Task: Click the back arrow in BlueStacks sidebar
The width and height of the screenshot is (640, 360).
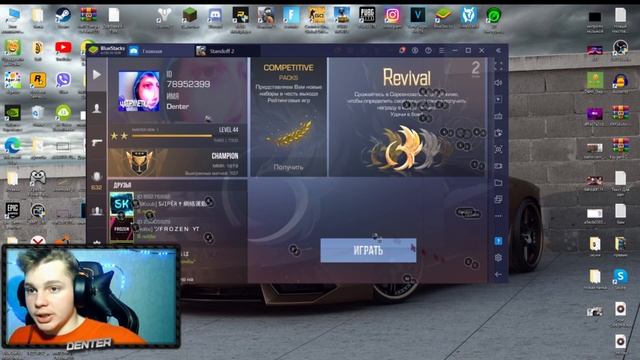Action: (x=498, y=275)
